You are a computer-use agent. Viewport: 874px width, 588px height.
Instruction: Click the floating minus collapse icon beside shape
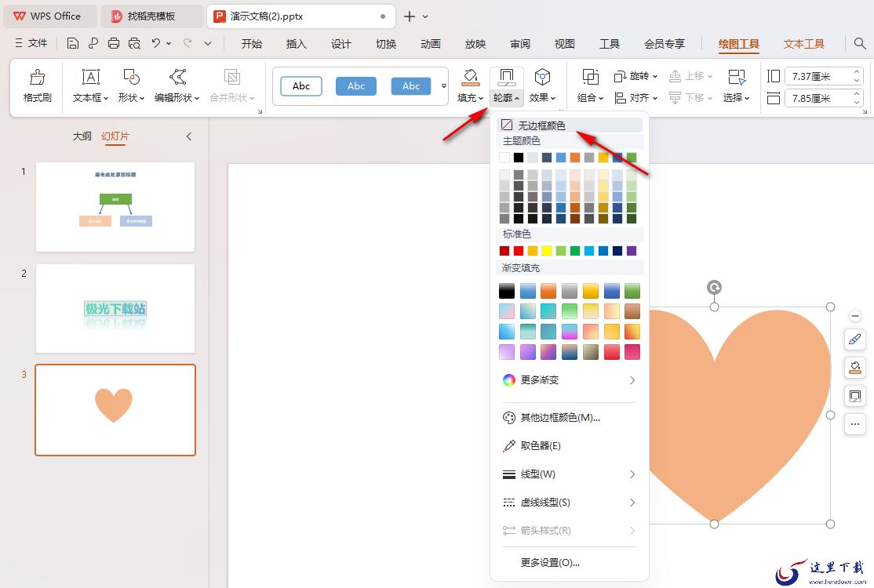point(855,316)
